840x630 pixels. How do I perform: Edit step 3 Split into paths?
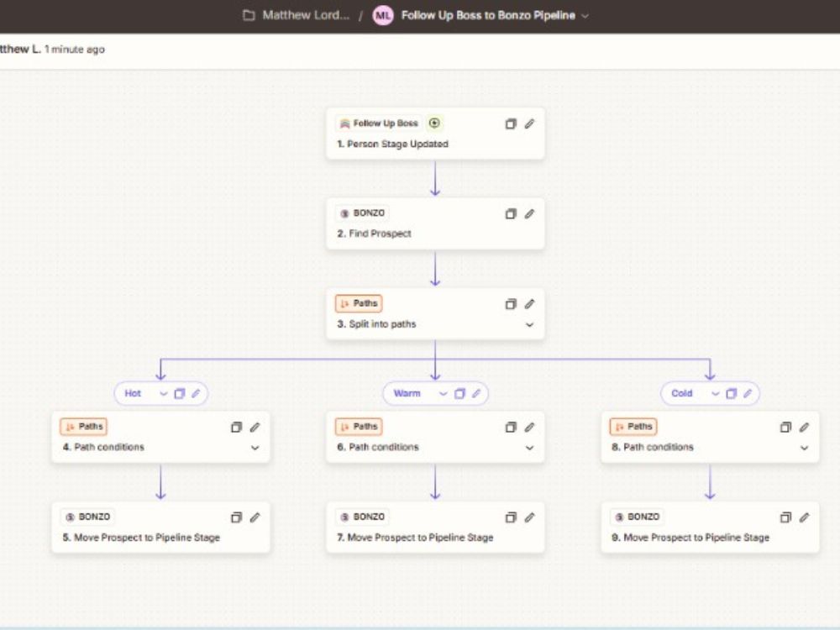pos(529,304)
